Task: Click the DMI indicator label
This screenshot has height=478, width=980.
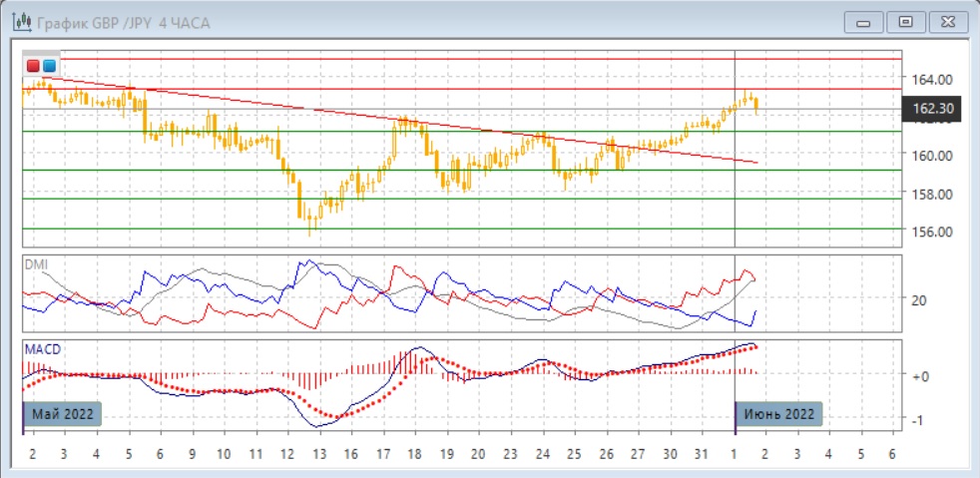Action: tap(36, 264)
